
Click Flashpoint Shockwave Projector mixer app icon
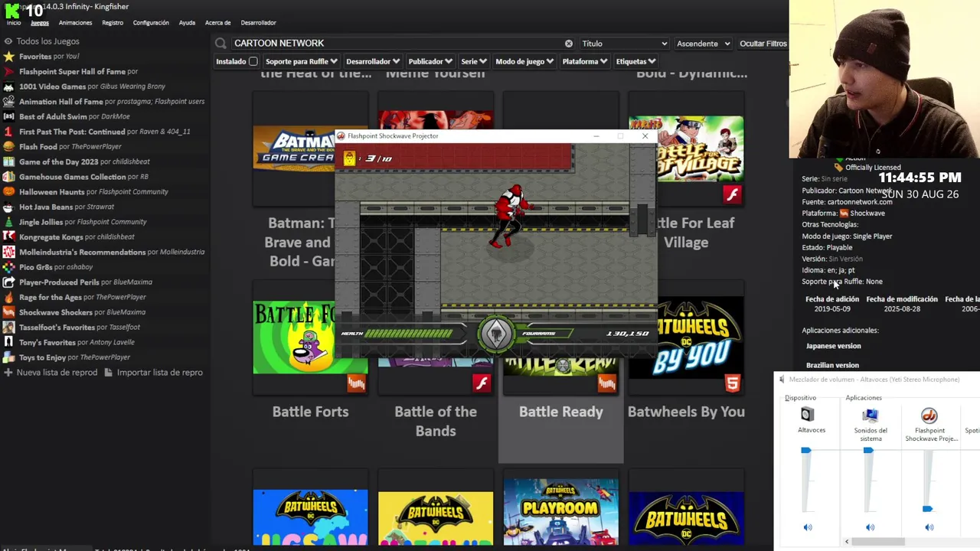point(929,416)
